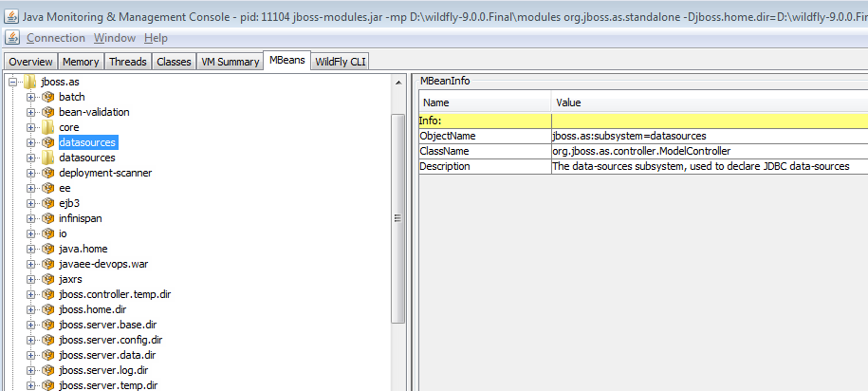Open the Help menu
This screenshot has width=868, height=391.
coord(156,38)
